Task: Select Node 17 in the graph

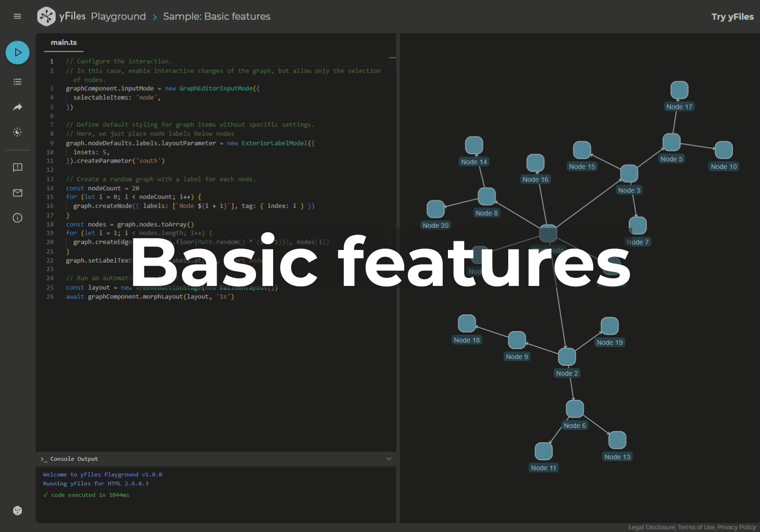Action: 679,90
